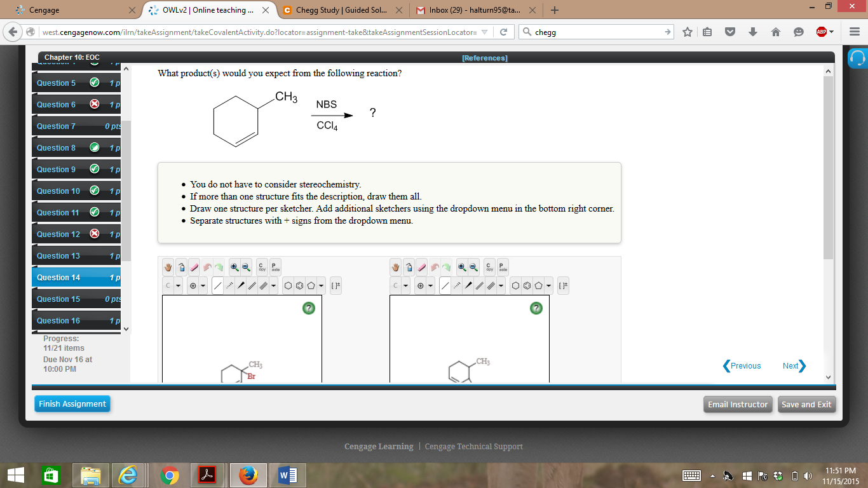The image size is (868, 488).
Task: Open the element C dropdown in the left sketcher
Action: [178, 285]
